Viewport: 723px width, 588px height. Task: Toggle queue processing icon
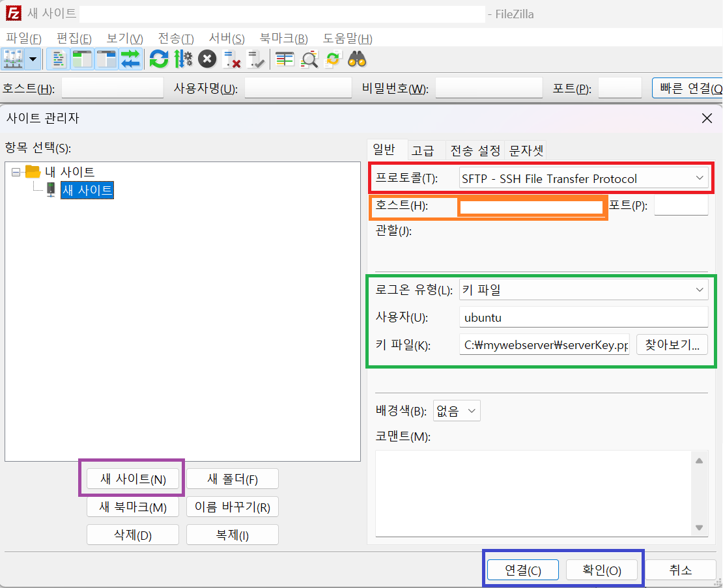[184, 59]
